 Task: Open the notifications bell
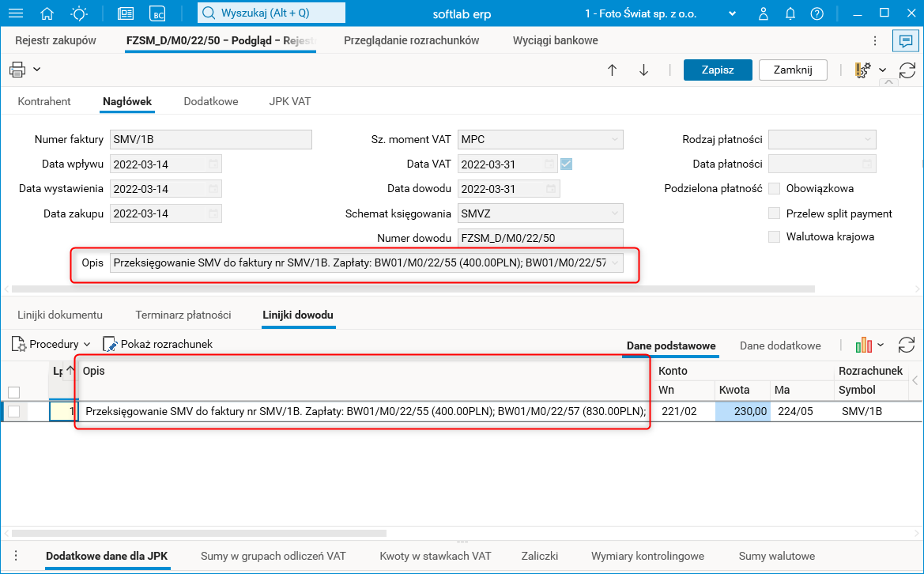tap(790, 13)
